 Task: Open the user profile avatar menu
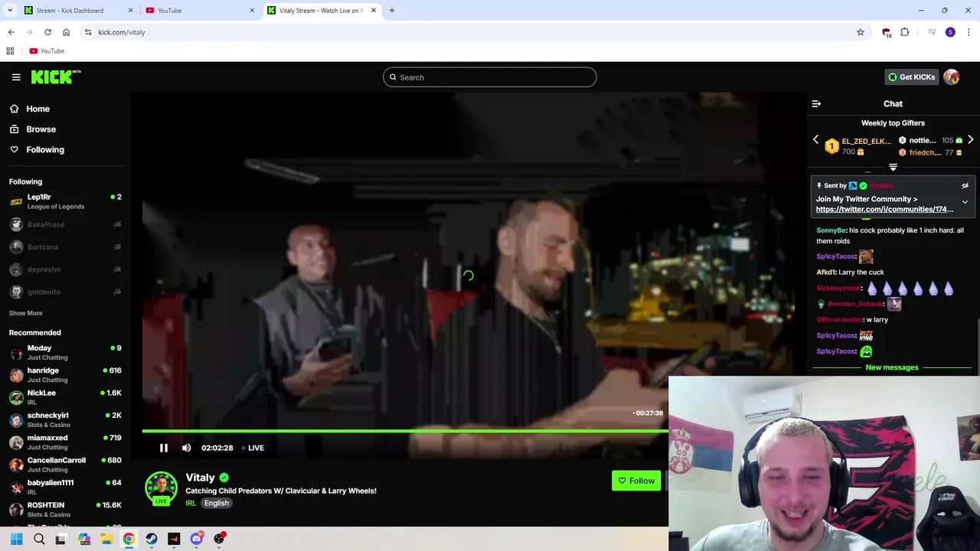(951, 77)
